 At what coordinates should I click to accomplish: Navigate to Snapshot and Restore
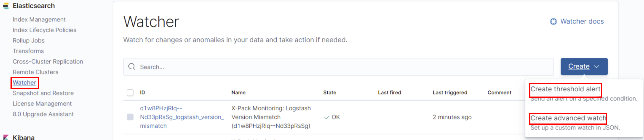pyautogui.click(x=43, y=93)
